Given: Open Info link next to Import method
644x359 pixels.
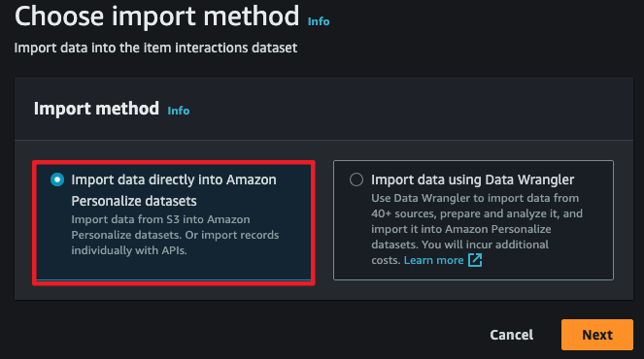Looking at the screenshot, I should pos(179,111).
